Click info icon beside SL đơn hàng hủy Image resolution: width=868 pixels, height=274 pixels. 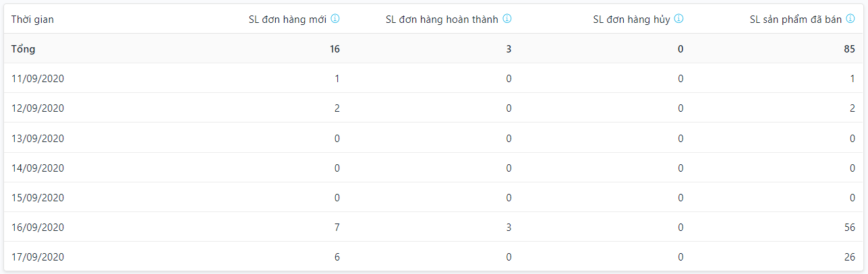click(679, 19)
